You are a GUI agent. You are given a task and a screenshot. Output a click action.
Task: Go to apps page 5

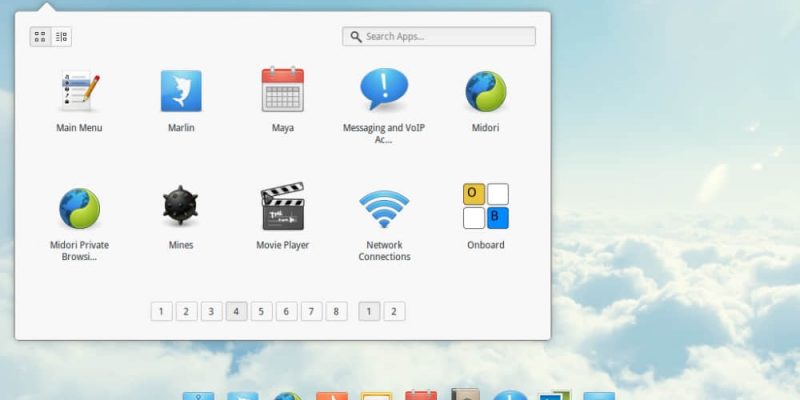tap(261, 311)
